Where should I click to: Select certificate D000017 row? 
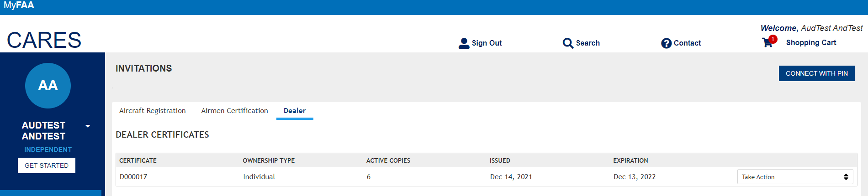pyautogui.click(x=133, y=177)
